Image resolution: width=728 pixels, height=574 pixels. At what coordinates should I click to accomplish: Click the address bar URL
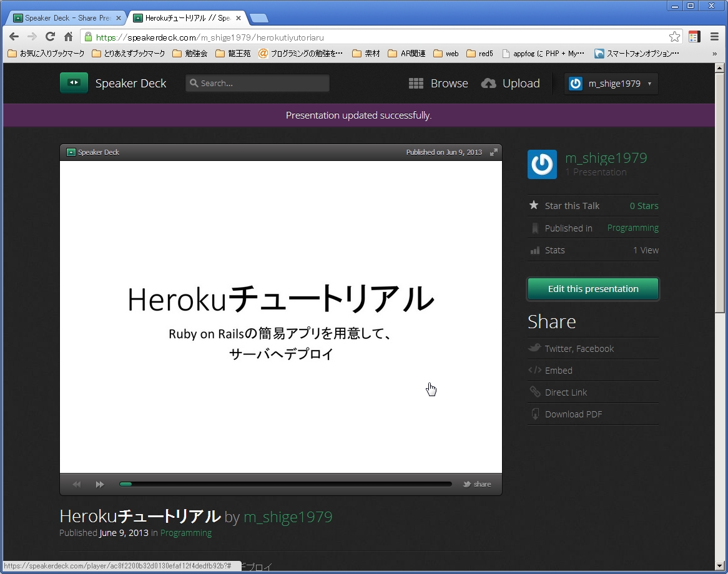(x=210, y=37)
